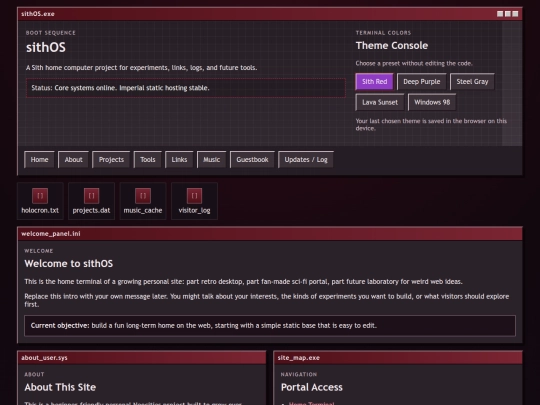Image resolution: width=540 pixels, height=405 pixels.
Task: Open the Tools nav button
Action: (147, 159)
